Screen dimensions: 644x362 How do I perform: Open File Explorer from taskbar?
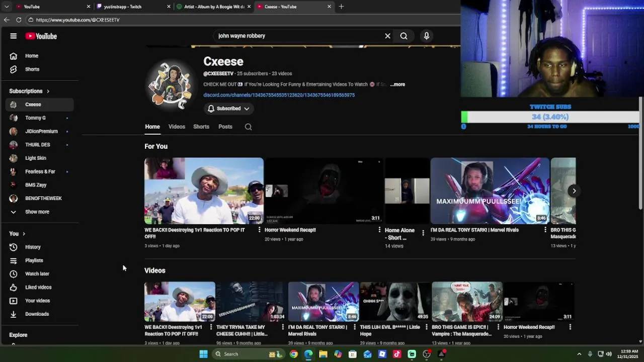tap(323, 354)
